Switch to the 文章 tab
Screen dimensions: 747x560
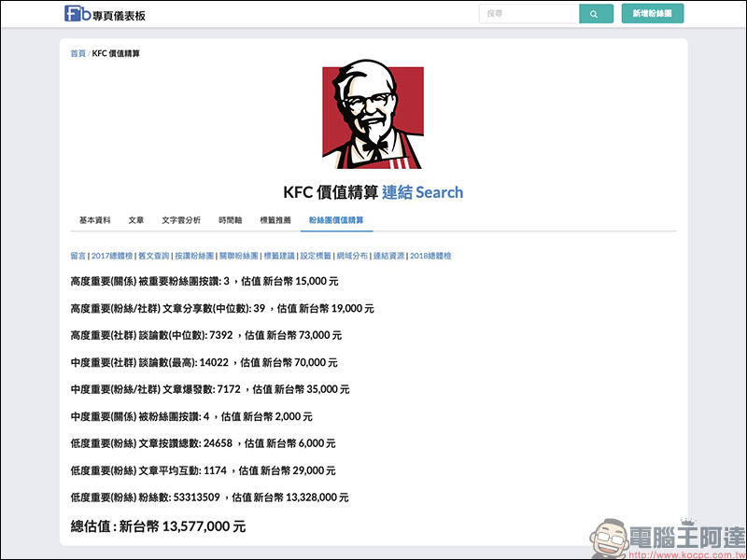(135, 220)
